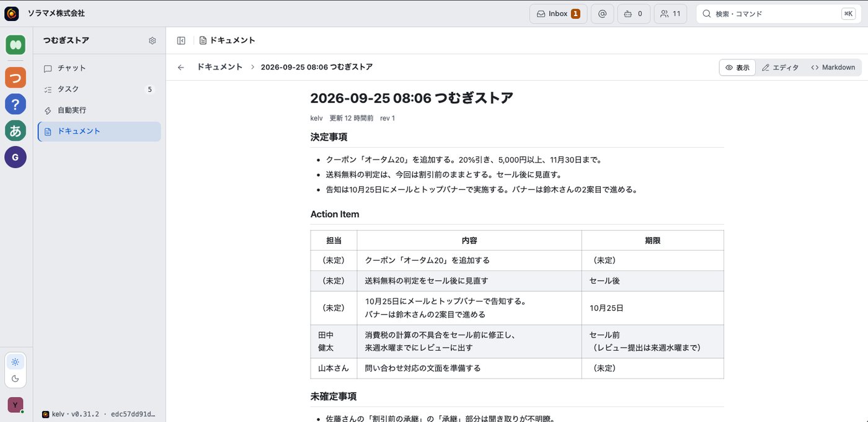This screenshot has width=868, height=422.
Task: Click the rev 1 revision label
Action: click(387, 118)
